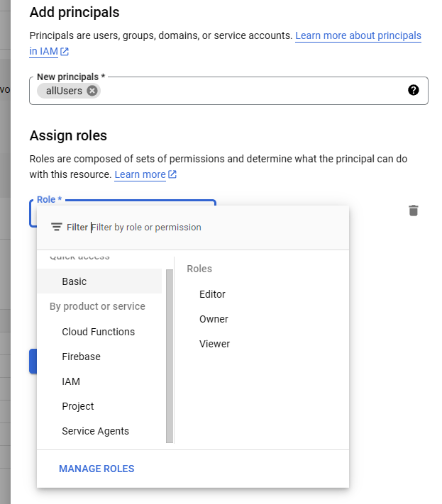Open the IAM roles category
Screen dimensions: 442x504
coord(71,381)
